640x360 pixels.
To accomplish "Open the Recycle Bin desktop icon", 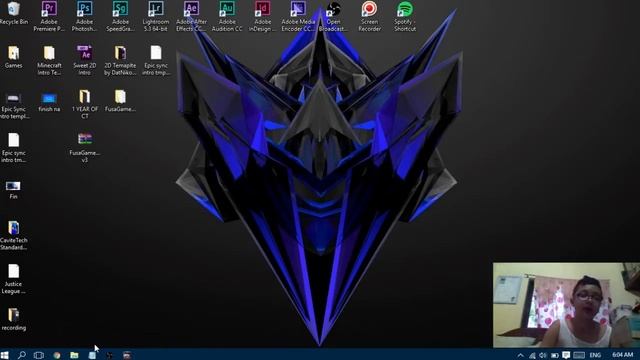I will pos(13,13).
